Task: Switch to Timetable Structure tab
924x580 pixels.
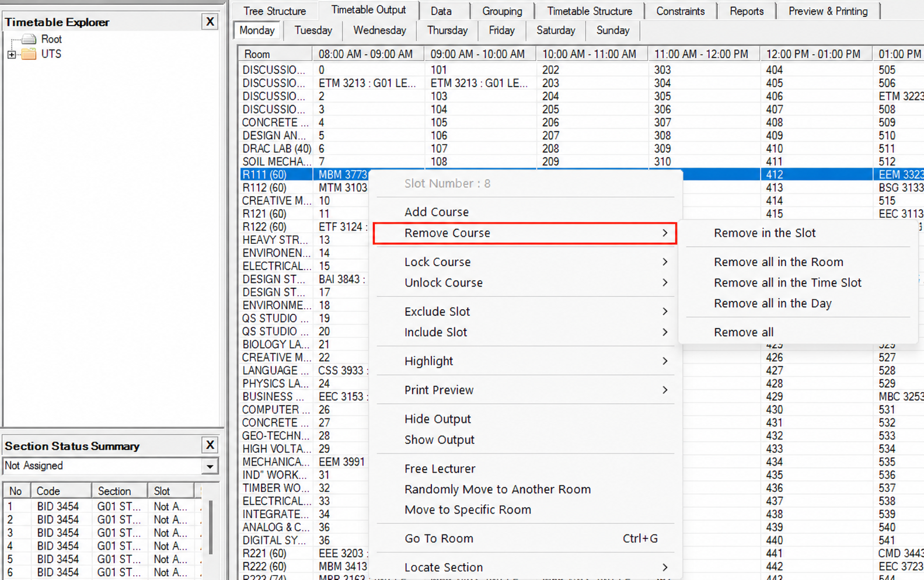Action: coord(590,11)
